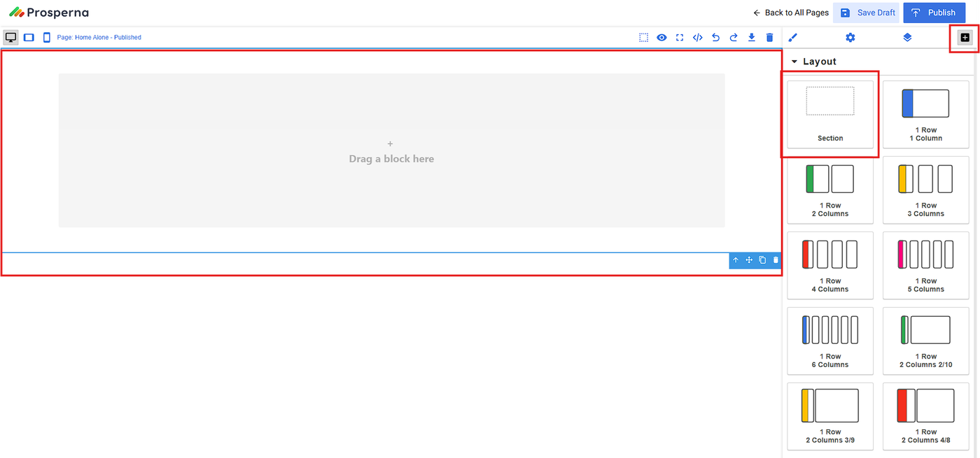The width and height of the screenshot is (980, 458).
Task: Switch to desktop device preview
Action: (11, 38)
